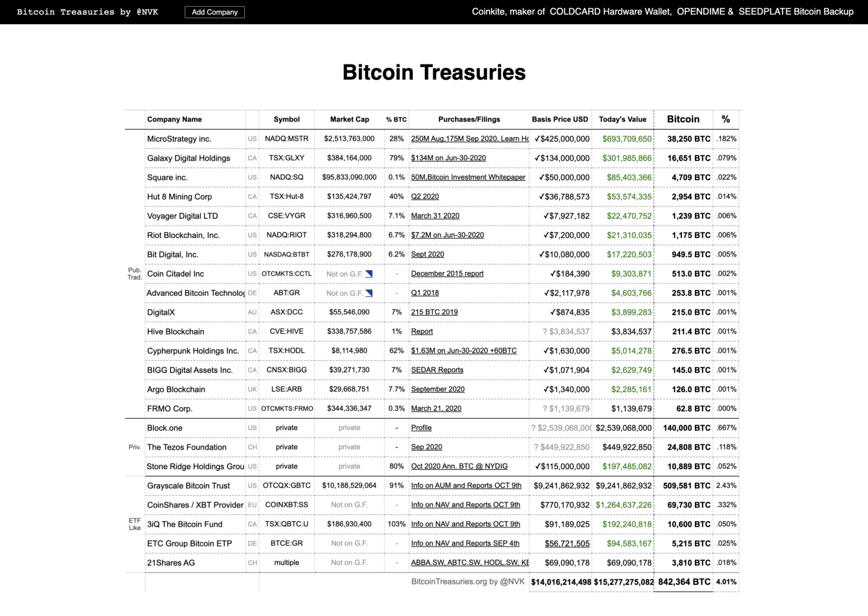Select Hive Blockchain's CVE:HIVE symbol
Viewport: 868px width, 616px height.
click(x=286, y=331)
